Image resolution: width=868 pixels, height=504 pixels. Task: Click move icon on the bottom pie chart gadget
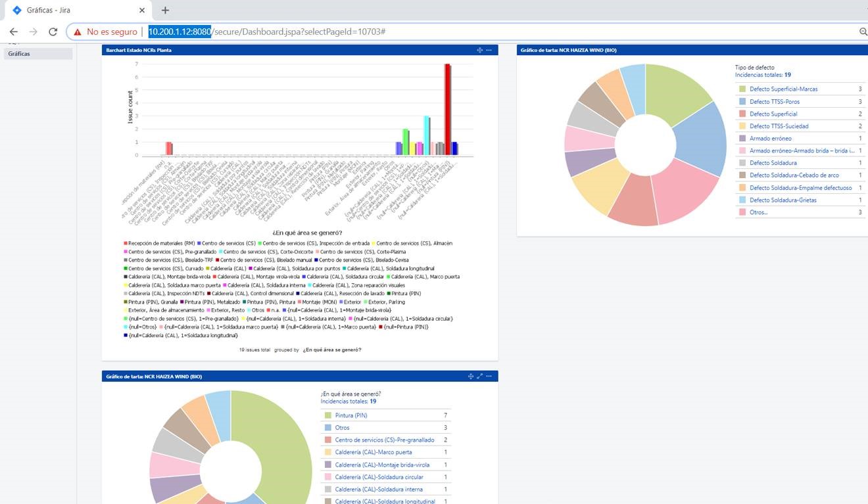pos(471,376)
